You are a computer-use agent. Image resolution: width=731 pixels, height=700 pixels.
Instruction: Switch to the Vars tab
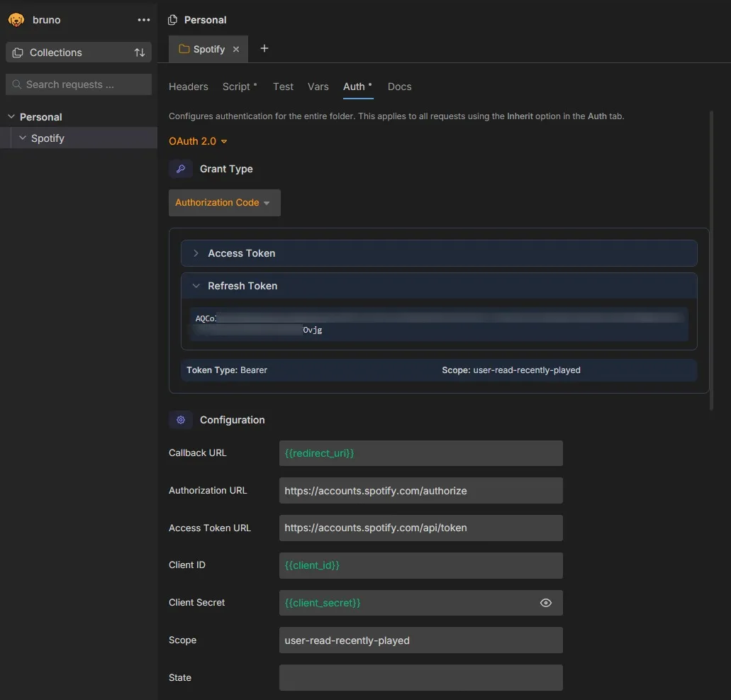(318, 87)
